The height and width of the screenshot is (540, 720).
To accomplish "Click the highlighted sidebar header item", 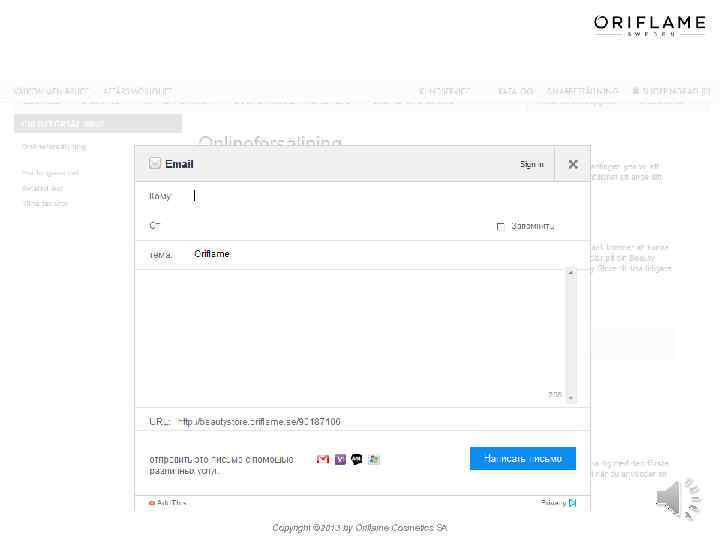I will [98, 124].
